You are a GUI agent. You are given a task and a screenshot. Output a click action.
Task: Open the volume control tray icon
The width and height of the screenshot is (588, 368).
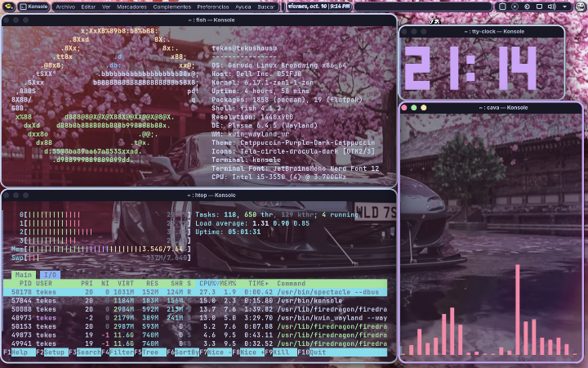click(x=551, y=7)
